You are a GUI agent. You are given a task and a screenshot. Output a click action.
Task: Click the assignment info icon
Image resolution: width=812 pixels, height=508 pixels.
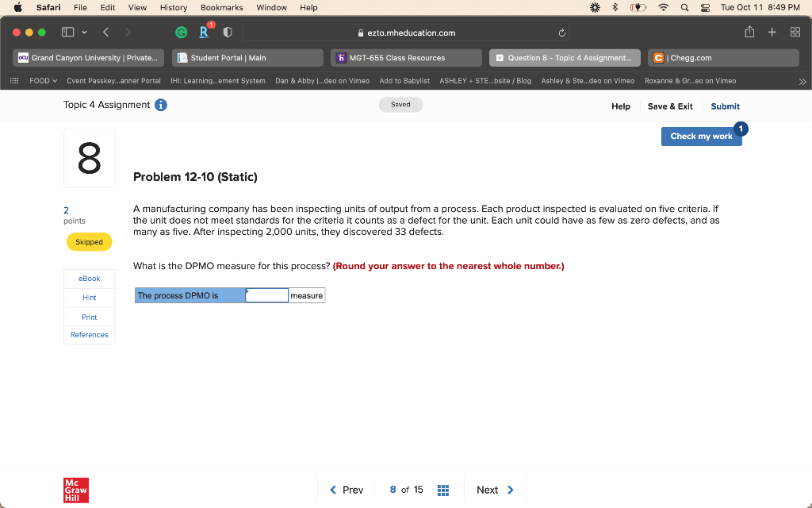tap(161, 106)
